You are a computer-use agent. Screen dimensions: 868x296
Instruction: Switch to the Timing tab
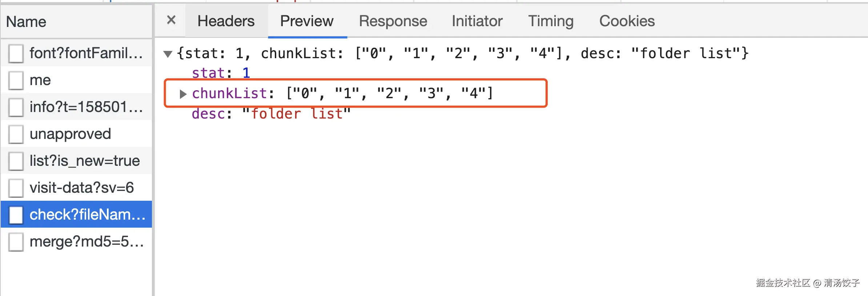[550, 21]
